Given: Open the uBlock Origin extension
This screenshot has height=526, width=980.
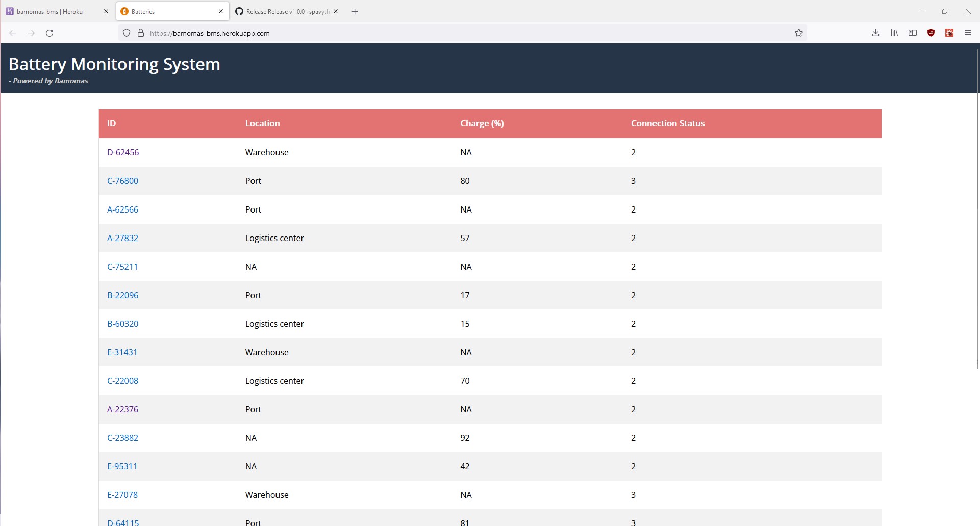Looking at the screenshot, I should [x=931, y=33].
